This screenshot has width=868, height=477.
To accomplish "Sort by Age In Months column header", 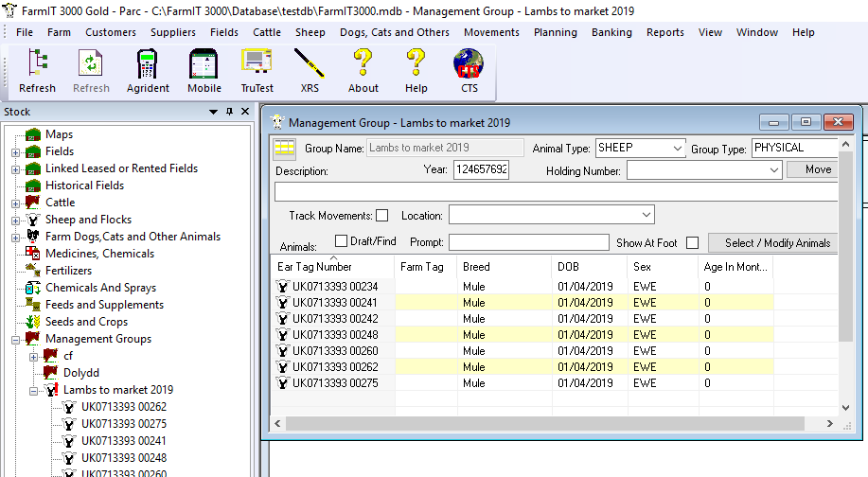I will coord(735,267).
